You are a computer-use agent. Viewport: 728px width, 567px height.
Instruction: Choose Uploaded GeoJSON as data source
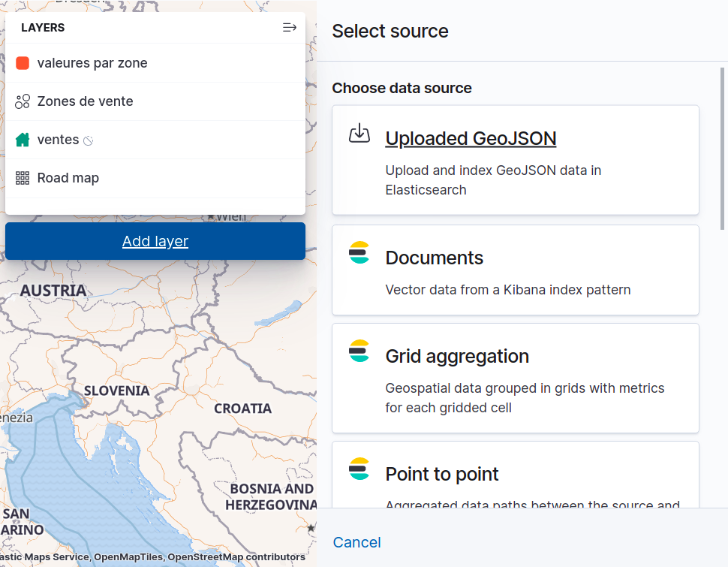[471, 138]
